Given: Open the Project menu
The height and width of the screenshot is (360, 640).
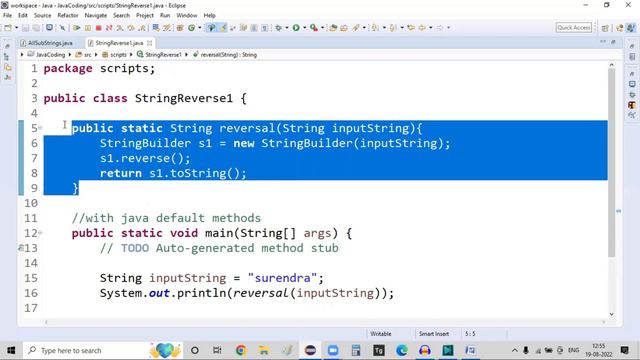Looking at the screenshot, I should click(145, 15).
